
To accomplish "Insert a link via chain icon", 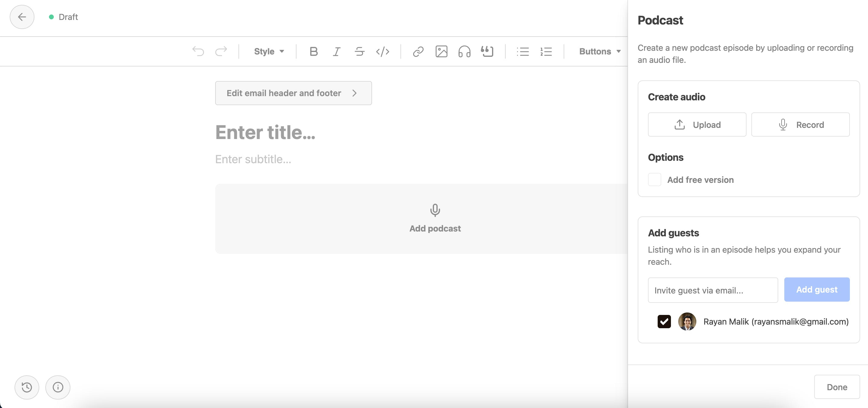I will click(418, 52).
